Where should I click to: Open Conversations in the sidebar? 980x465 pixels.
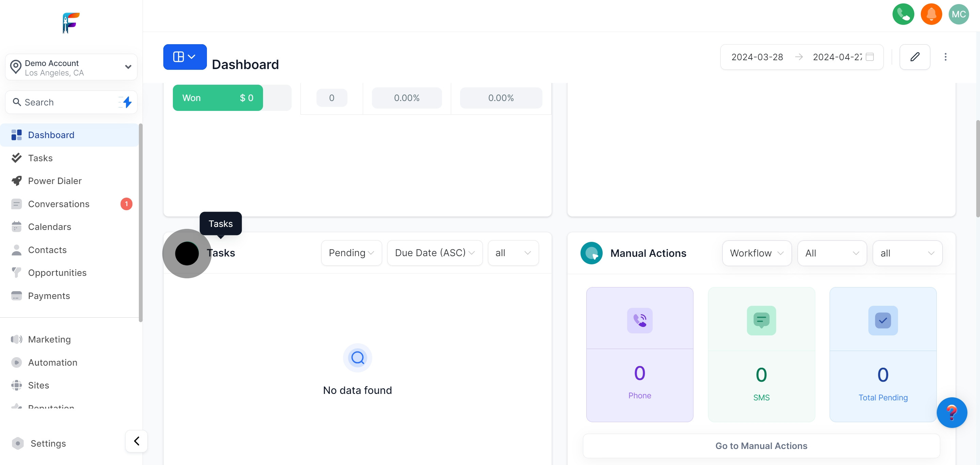click(59, 204)
